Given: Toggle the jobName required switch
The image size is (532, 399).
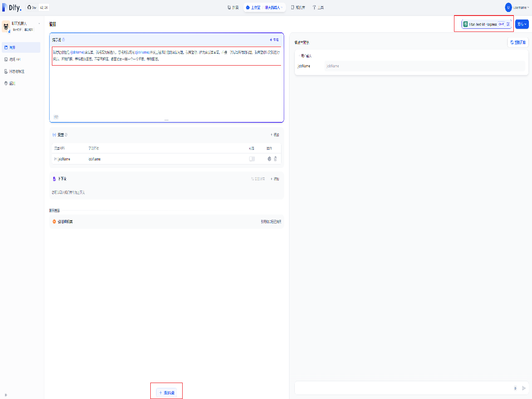Looking at the screenshot, I should point(252,159).
